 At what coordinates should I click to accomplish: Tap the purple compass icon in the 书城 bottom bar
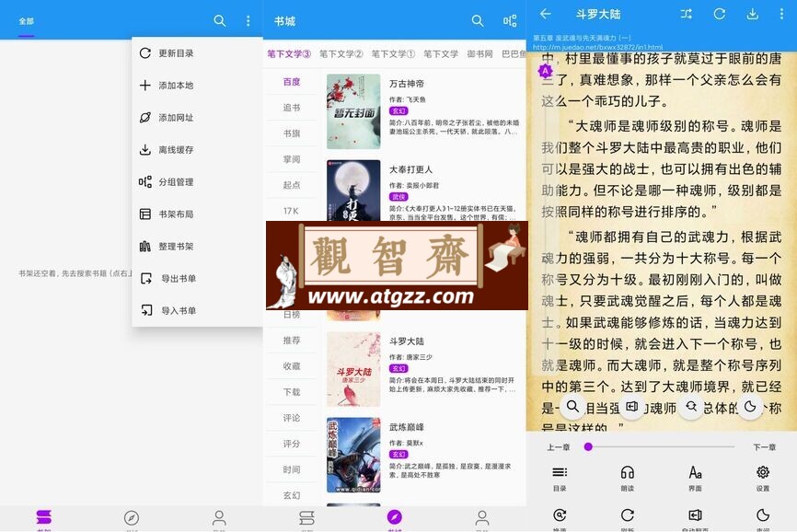(395, 518)
